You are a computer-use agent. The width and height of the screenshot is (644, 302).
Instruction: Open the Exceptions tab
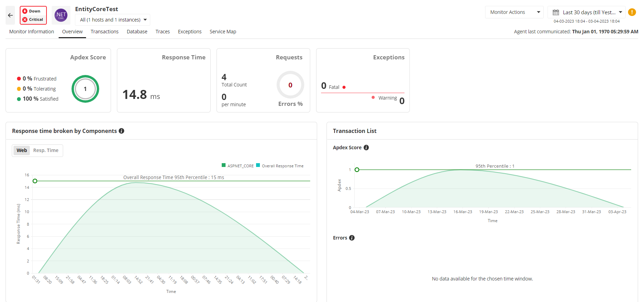[189, 32]
